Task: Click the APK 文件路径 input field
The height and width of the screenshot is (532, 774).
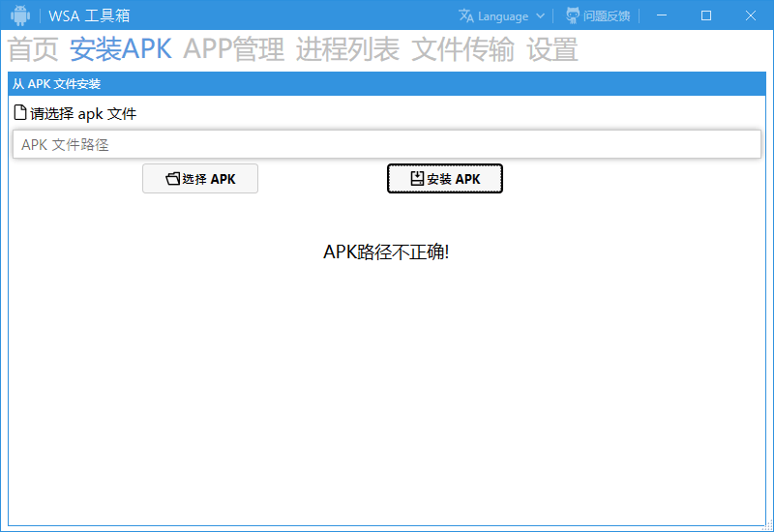Action: (x=386, y=145)
